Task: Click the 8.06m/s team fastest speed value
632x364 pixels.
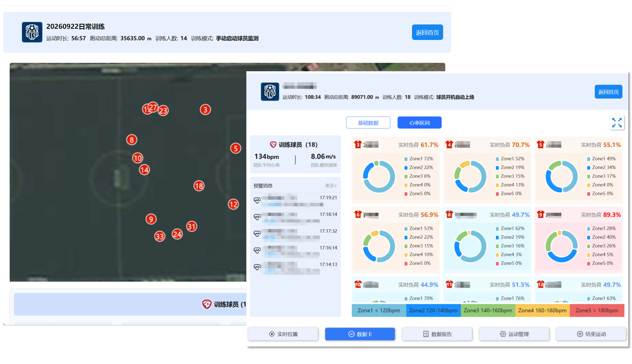Action: [323, 157]
